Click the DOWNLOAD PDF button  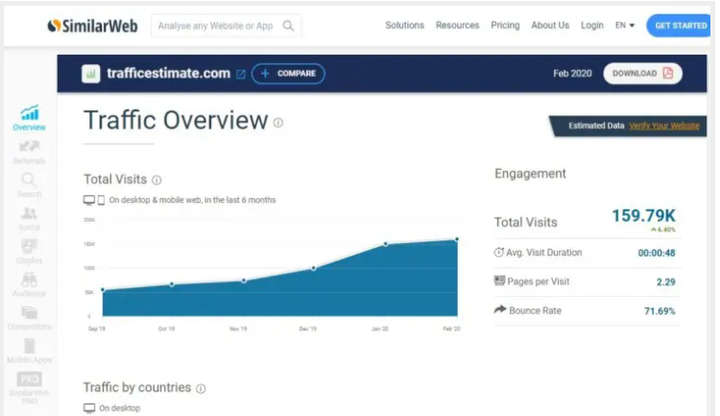(642, 73)
